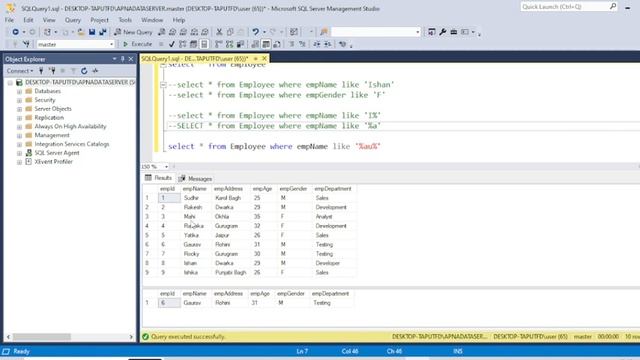
Task: Open the Connect dropdown in Object Explorer
Action: point(20,71)
